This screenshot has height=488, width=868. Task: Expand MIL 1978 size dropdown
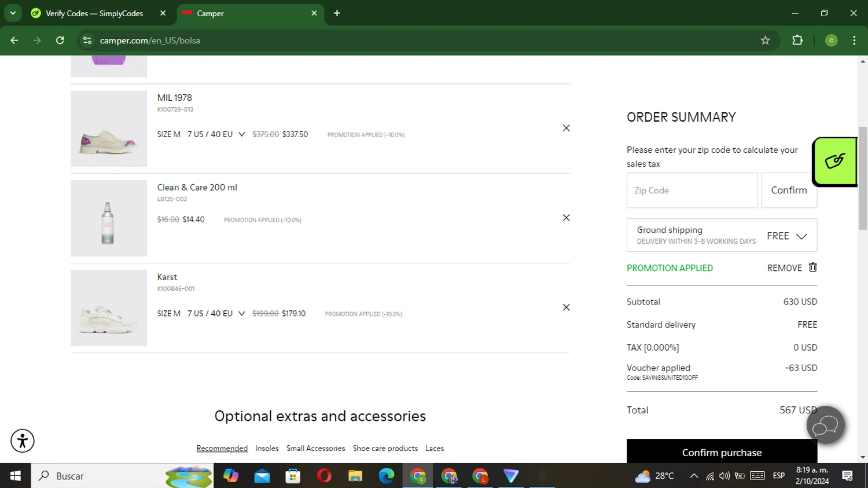coord(241,134)
